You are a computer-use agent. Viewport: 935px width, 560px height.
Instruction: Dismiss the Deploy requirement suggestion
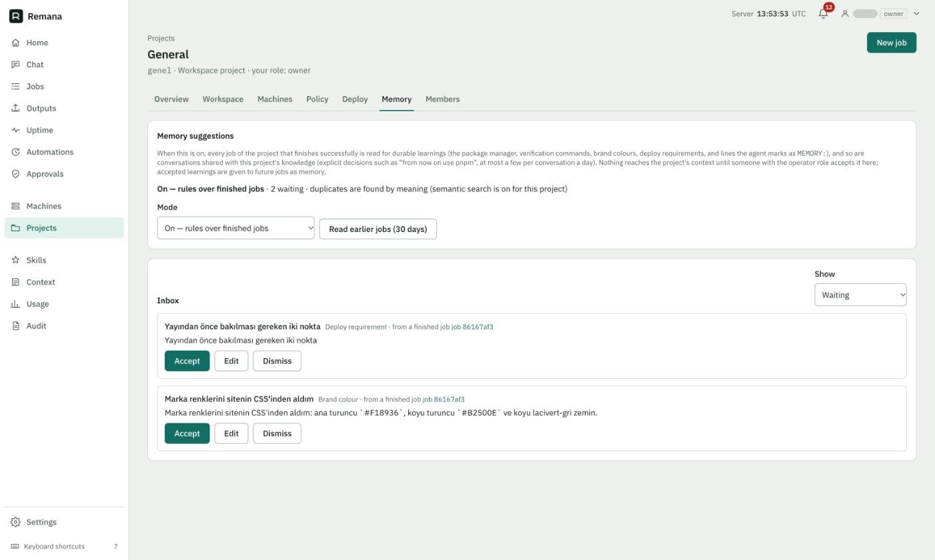277,361
